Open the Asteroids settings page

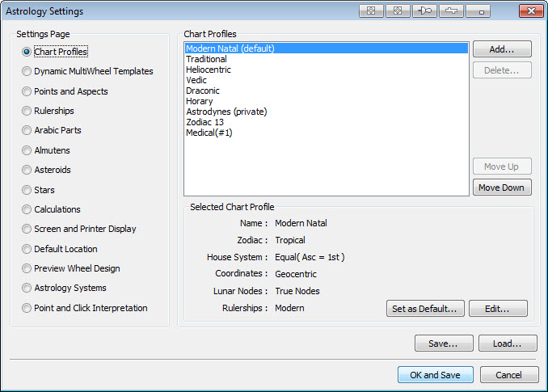(27, 170)
